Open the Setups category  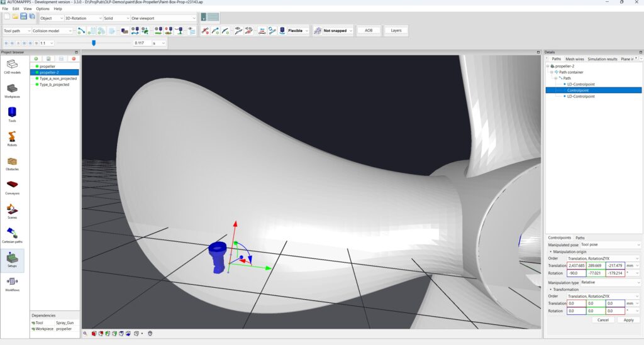pos(12,260)
